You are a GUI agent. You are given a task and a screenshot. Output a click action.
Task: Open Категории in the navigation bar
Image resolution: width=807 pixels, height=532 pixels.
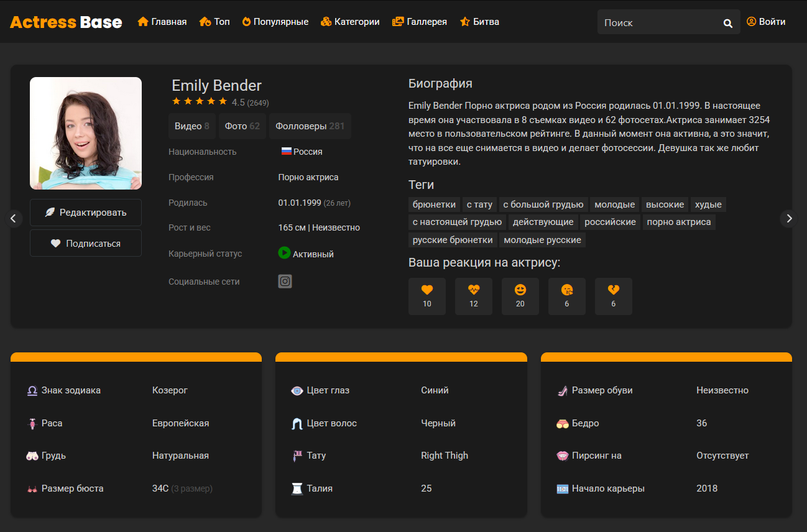350,22
